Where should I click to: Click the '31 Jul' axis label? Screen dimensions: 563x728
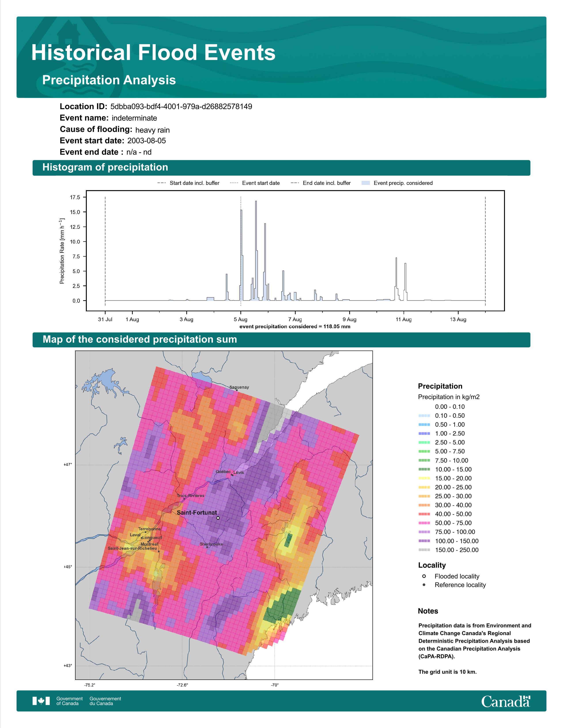(105, 319)
